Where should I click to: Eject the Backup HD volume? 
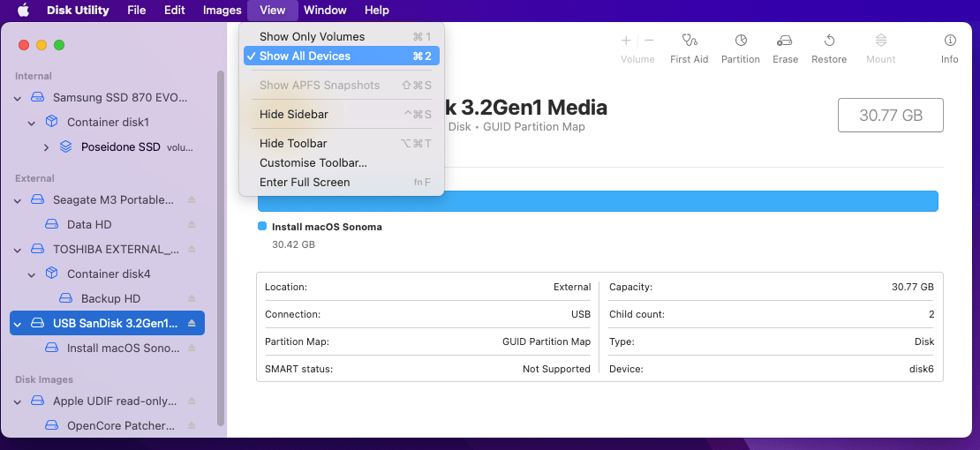[192, 299]
